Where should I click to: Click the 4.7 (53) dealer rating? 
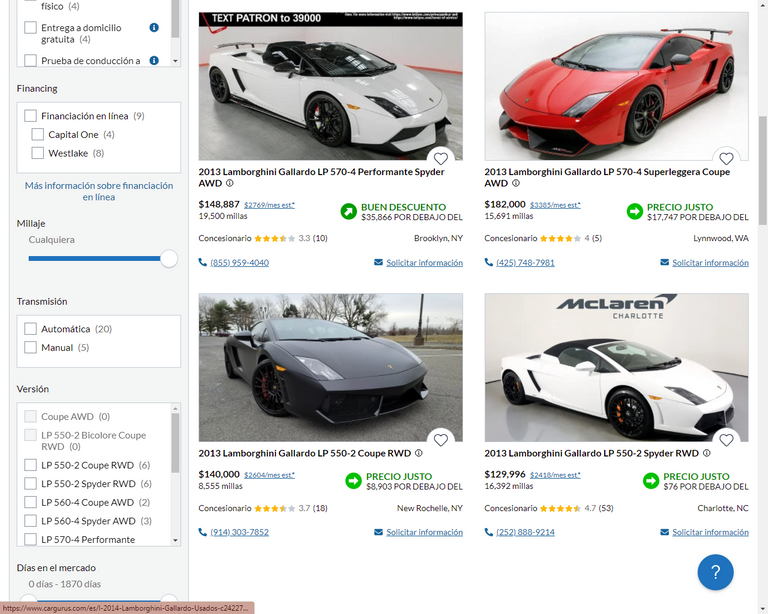point(576,508)
